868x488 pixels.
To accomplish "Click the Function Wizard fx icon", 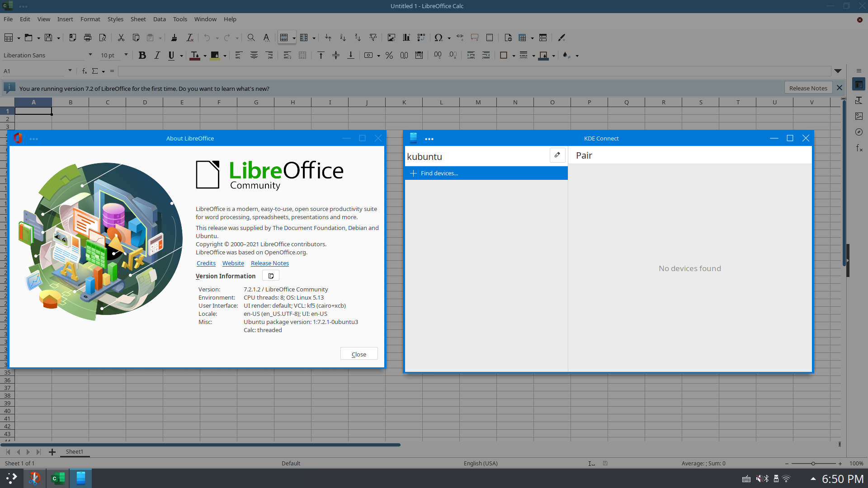I will (x=84, y=71).
